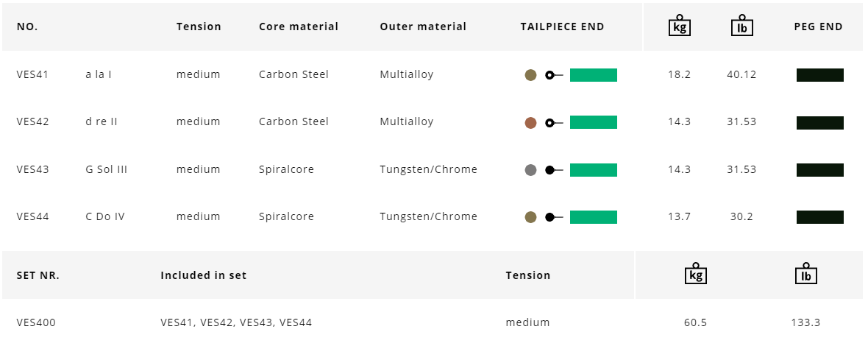Click the lb weight icon in top header
Screen dimensions: 868x346
point(741,26)
